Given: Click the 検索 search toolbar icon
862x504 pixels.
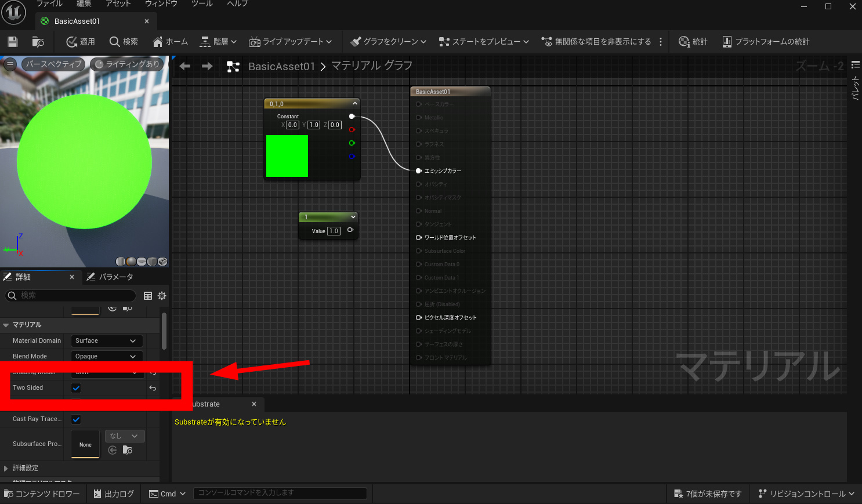Looking at the screenshot, I should [x=124, y=42].
